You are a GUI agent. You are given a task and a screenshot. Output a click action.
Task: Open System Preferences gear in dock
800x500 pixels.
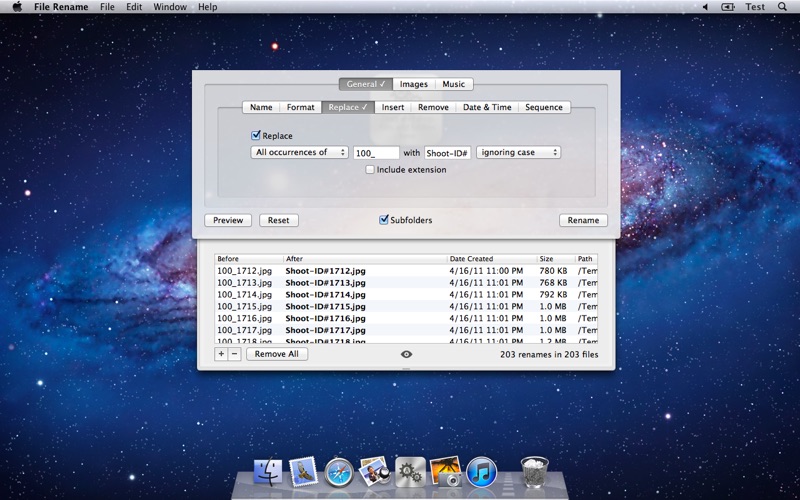coord(410,471)
